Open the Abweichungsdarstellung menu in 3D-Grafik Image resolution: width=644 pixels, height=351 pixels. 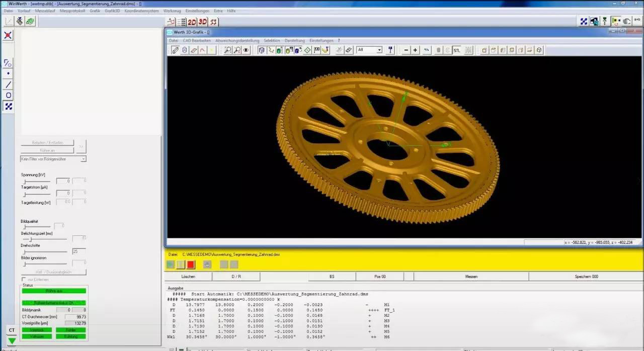237,40
